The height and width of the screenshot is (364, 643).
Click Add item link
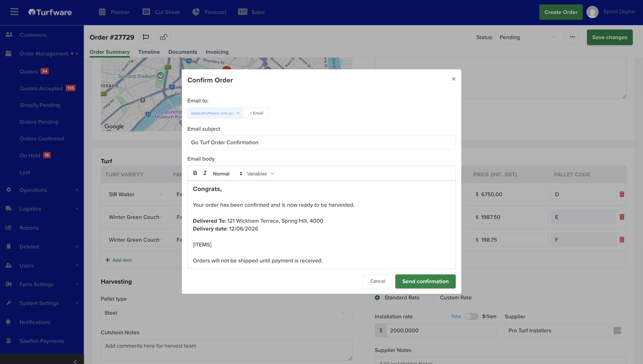pyautogui.click(x=119, y=260)
